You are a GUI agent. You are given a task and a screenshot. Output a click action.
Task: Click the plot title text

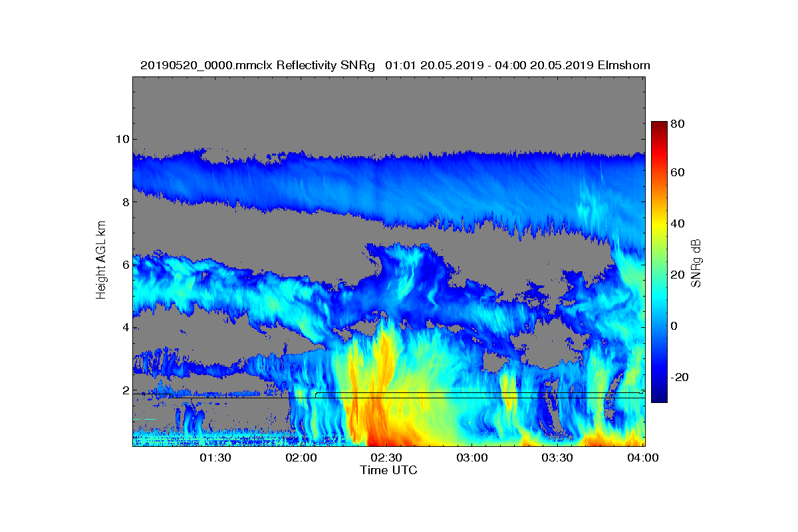point(395,65)
